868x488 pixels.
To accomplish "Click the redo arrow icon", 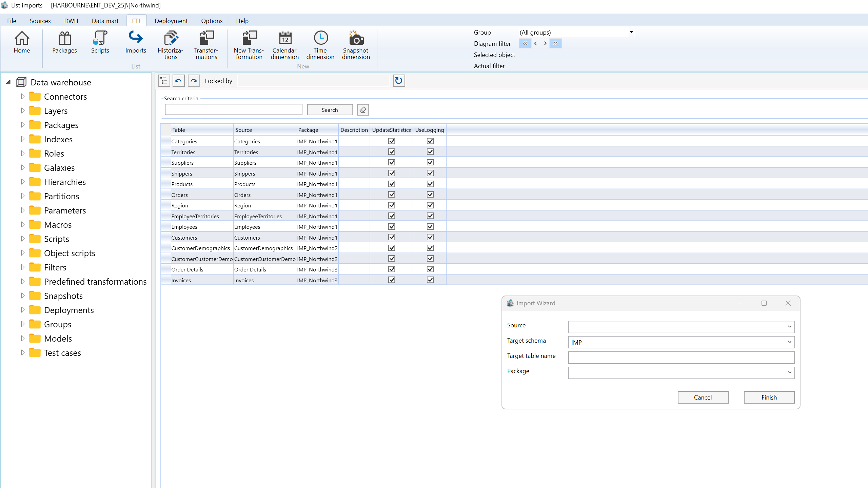I will pyautogui.click(x=194, y=81).
